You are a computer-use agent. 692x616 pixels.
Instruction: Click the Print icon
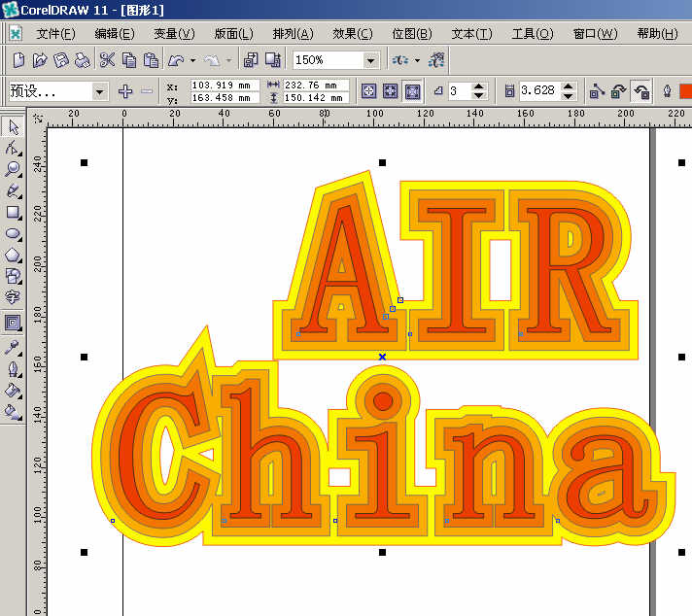(x=82, y=60)
